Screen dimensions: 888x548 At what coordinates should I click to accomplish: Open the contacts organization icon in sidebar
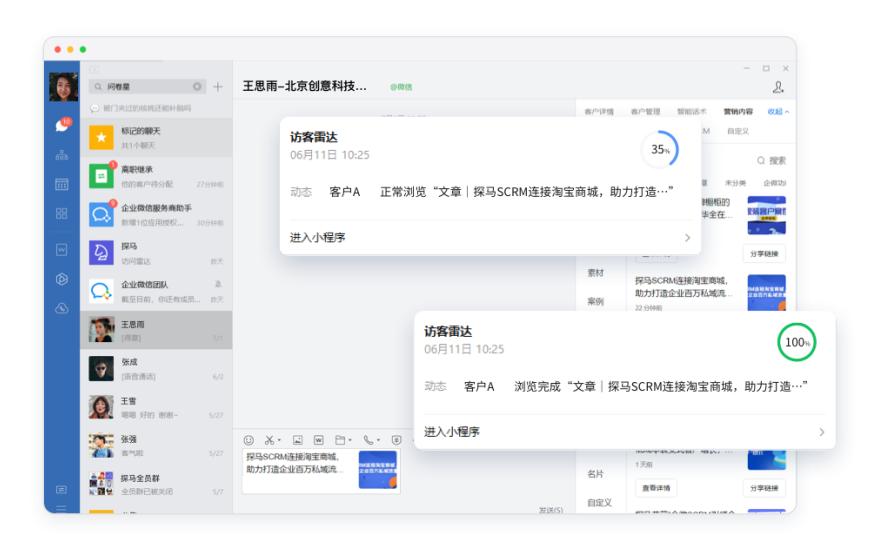click(62, 155)
